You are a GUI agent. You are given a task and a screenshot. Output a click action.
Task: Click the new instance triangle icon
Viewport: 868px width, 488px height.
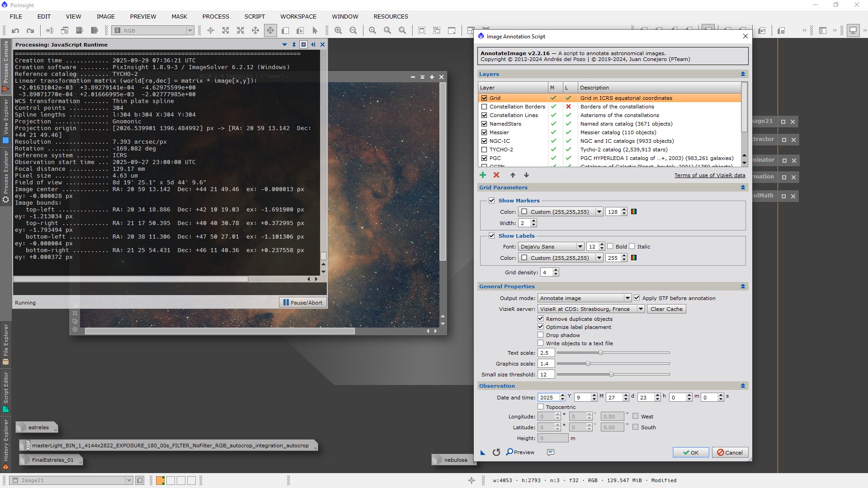pos(483,452)
